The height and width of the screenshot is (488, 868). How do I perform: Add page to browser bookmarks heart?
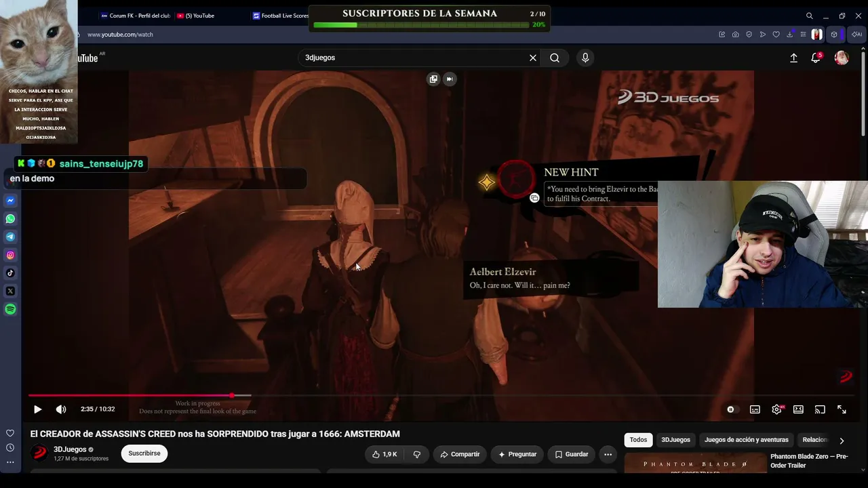click(x=776, y=35)
